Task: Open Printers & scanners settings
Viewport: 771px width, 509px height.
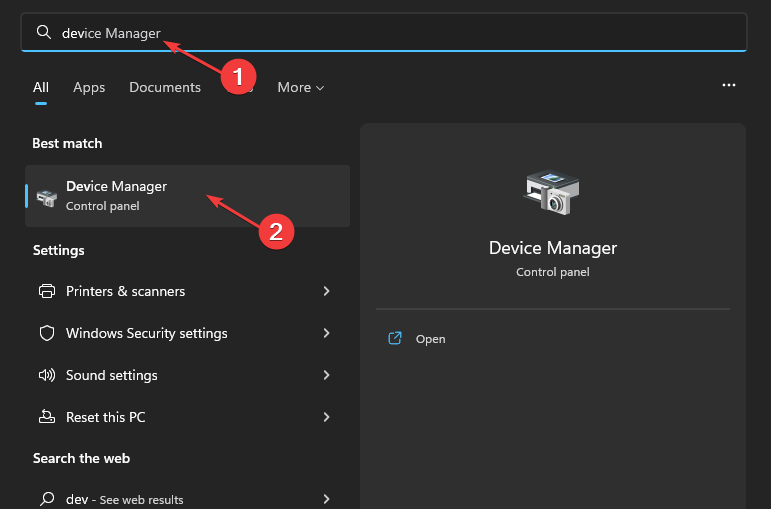Action: coord(187,291)
